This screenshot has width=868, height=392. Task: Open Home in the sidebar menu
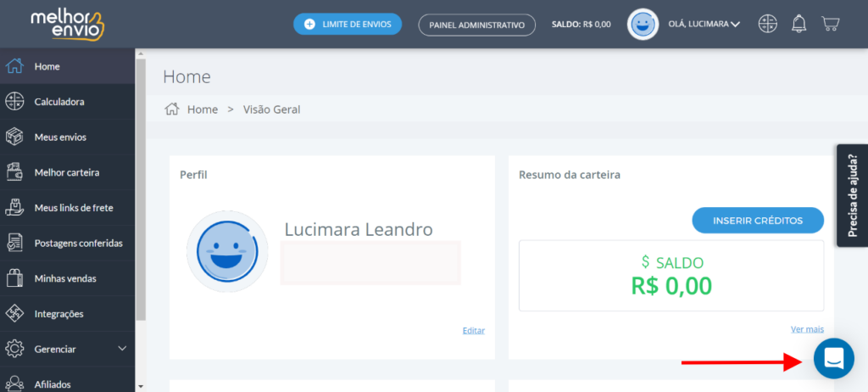(68, 66)
